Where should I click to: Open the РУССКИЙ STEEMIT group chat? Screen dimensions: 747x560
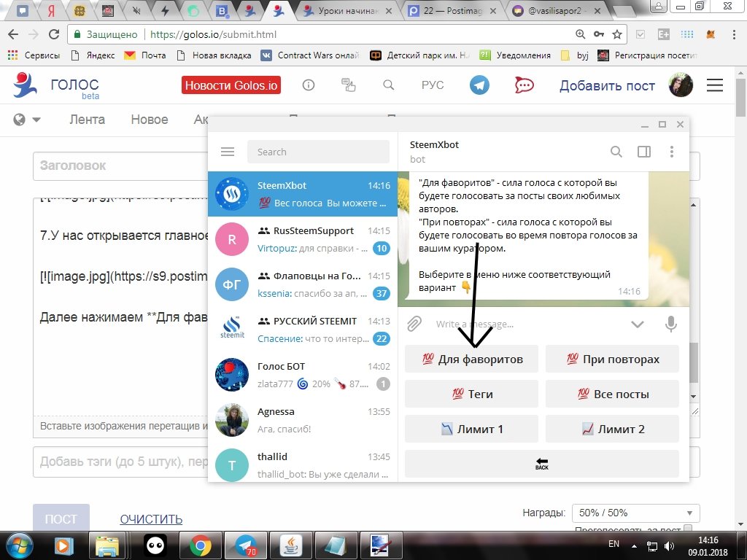tap(303, 330)
